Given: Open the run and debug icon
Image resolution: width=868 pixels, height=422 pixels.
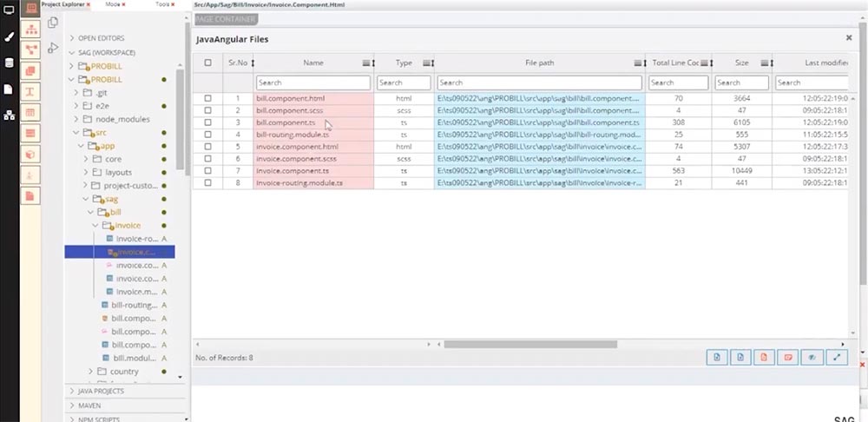Looking at the screenshot, I should tap(53, 48).
